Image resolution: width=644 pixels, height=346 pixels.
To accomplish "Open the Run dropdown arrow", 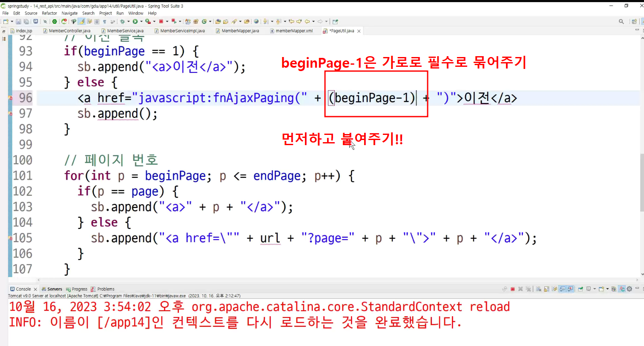I will click(x=141, y=21).
